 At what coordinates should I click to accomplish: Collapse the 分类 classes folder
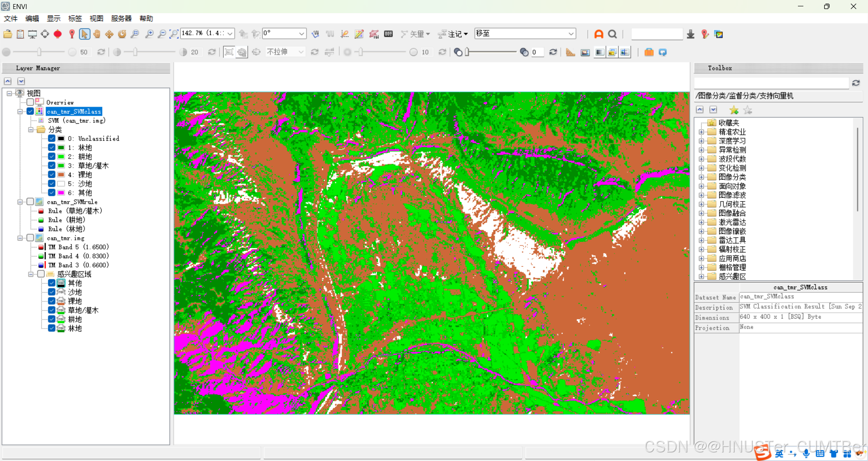[x=31, y=130]
